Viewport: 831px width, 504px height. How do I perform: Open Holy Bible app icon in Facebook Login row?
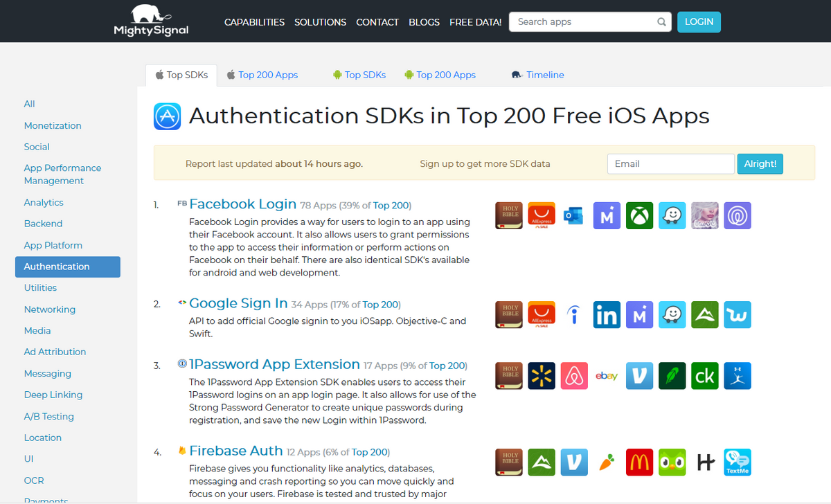coord(509,215)
